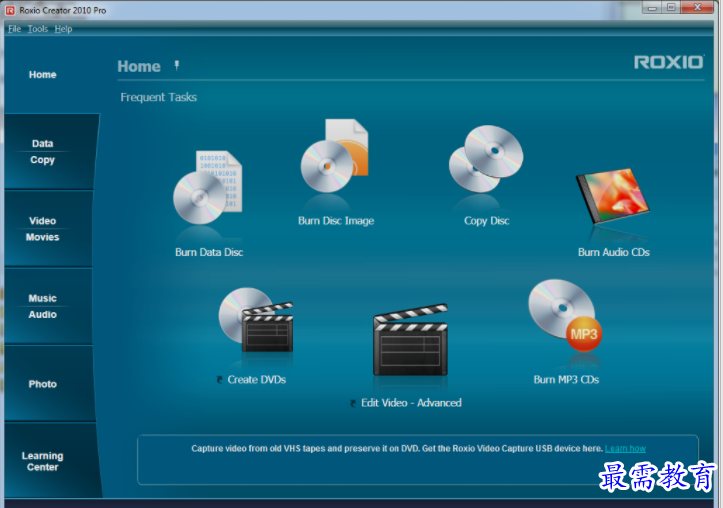
Task: Open the Burn Disc Image task icon
Action: 335,156
